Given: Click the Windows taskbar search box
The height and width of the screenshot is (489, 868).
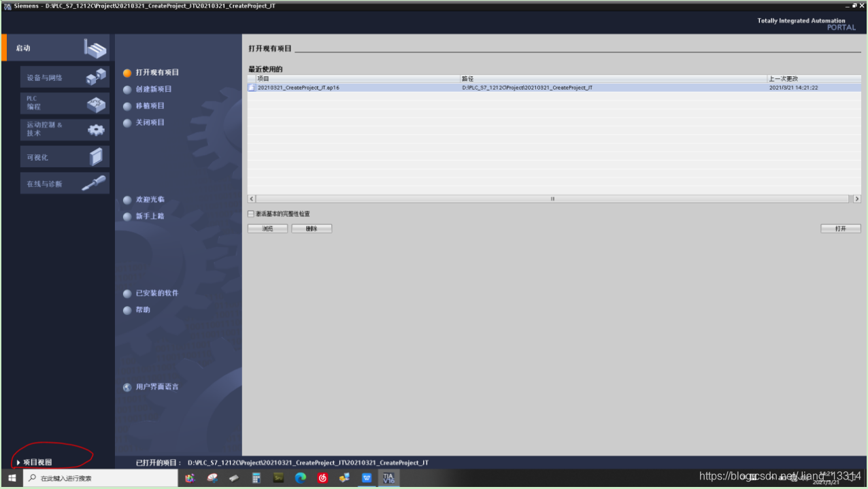Looking at the screenshot, I should [x=101, y=478].
